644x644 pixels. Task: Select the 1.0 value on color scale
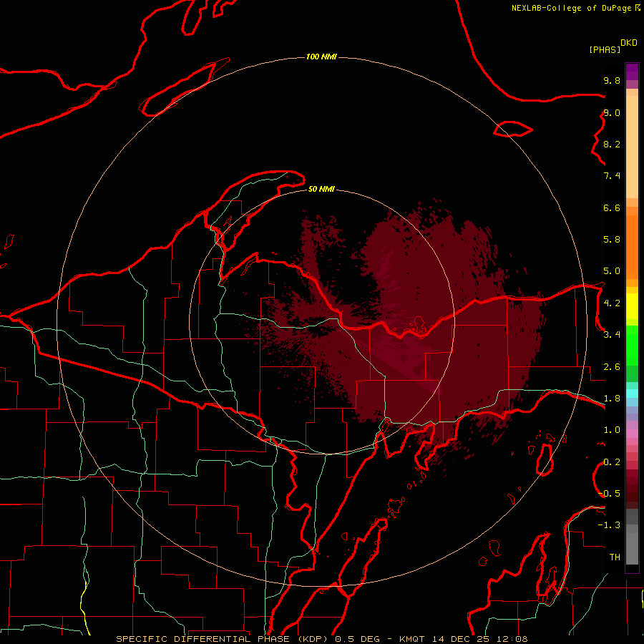point(612,430)
